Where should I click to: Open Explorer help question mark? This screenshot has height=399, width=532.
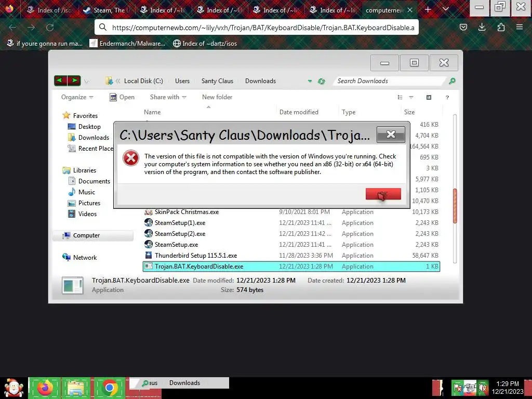tap(447, 97)
